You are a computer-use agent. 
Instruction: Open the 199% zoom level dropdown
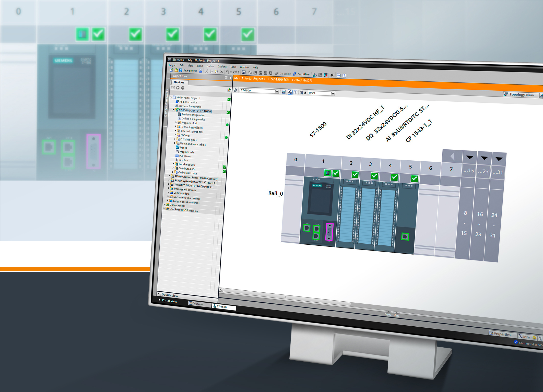click(333, 94)
